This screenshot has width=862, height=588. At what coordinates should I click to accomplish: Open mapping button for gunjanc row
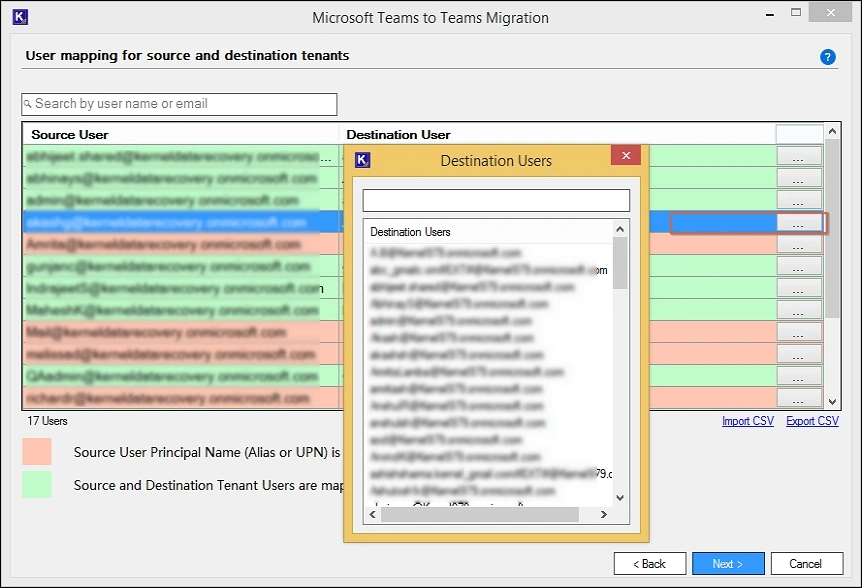[x=799, y=266]
